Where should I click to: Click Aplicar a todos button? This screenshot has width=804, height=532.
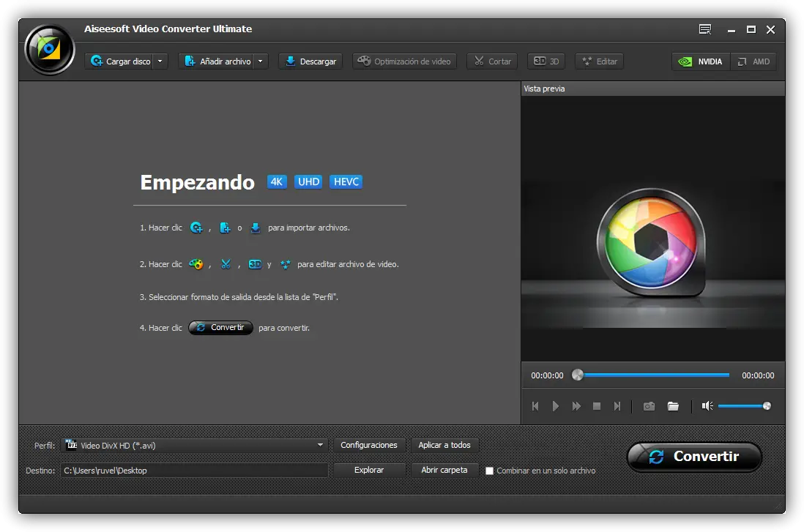click(444, 446)
